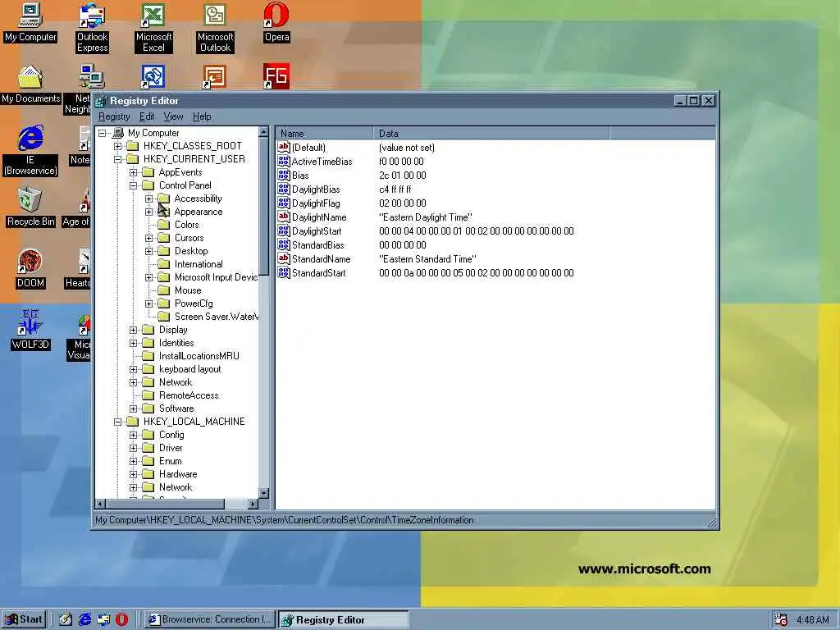840x630 pixels.
Task: Click tree horizontal scroll right arrow
Action: [253, 504]
